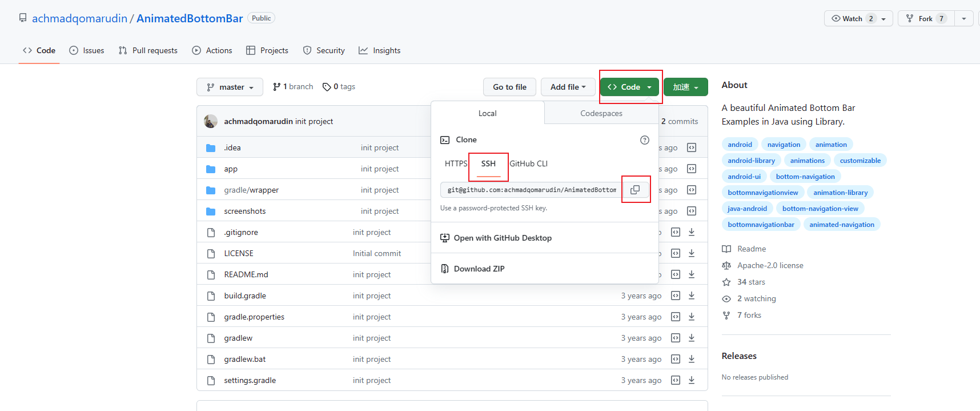This screenshot has height=411, width=980.
Task: Choose Open with GitHub Desktop
Action: click(x=496, y=238)
